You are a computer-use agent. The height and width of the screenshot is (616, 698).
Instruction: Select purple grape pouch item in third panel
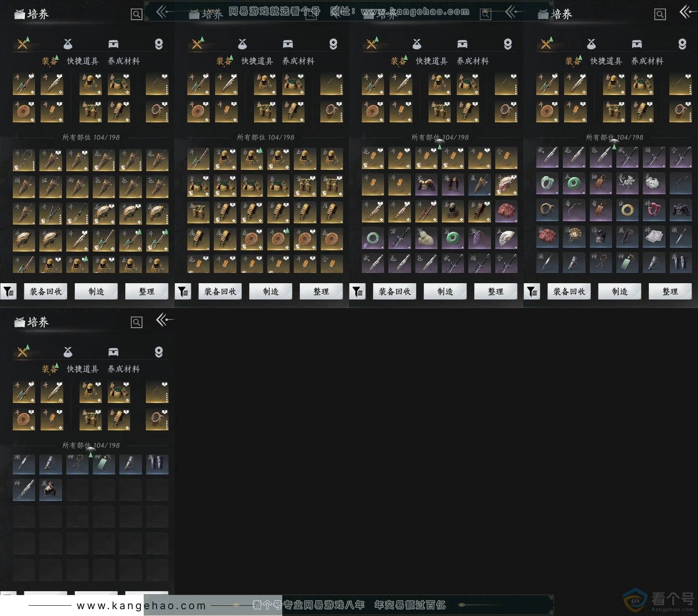(480, 239)
